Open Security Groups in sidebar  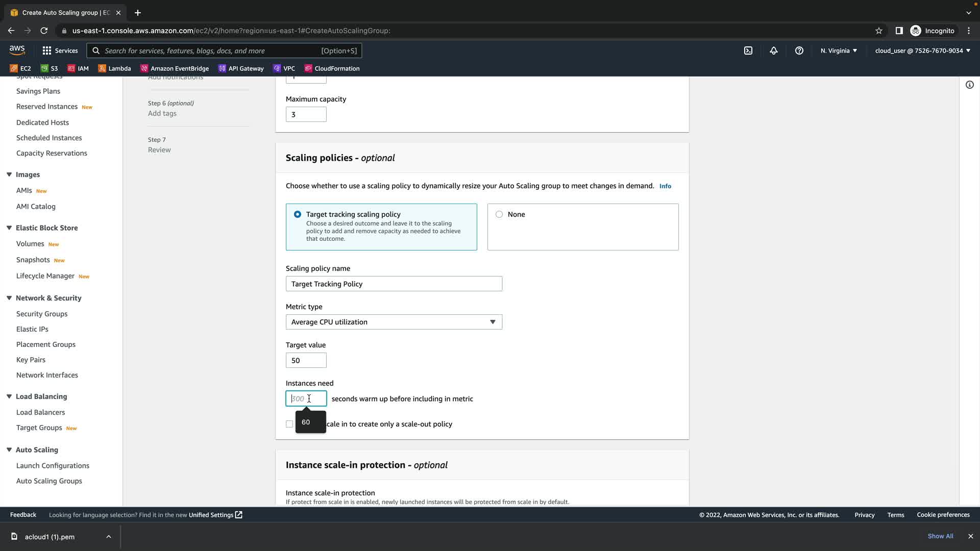tap(42, 314)
